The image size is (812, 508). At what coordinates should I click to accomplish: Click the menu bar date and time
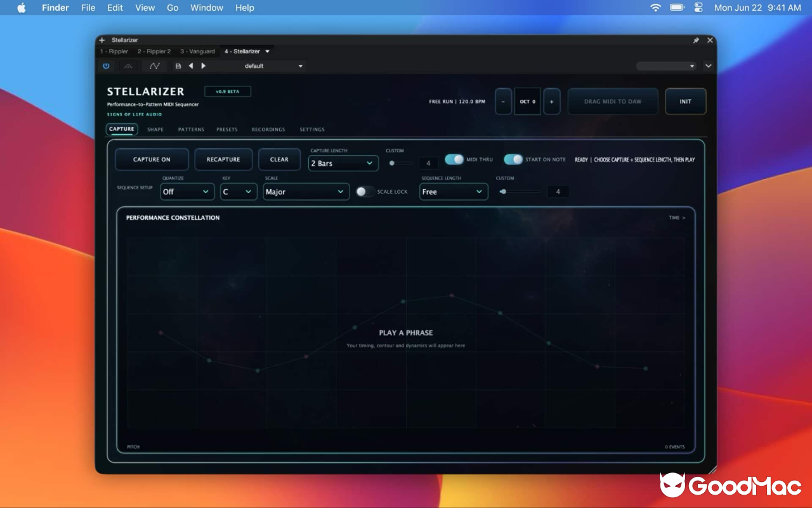point(757,8)
